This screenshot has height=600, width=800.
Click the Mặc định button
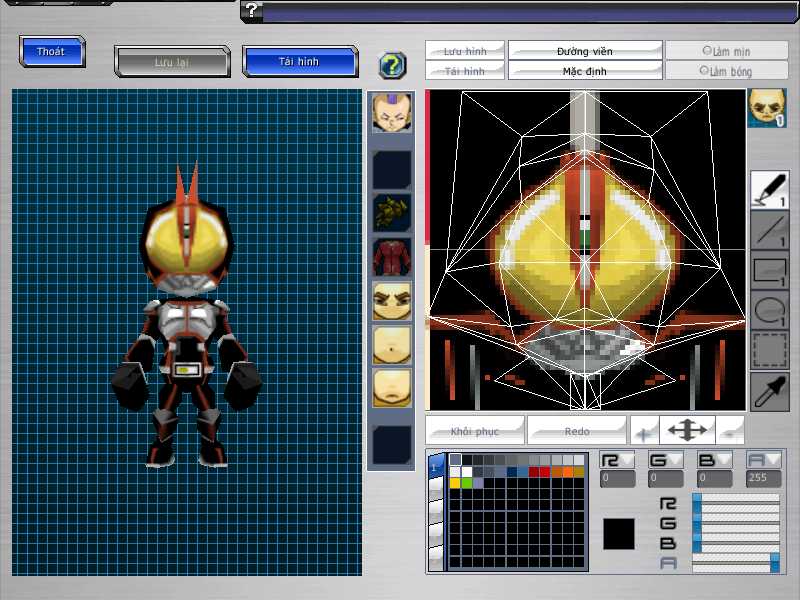pos(585,71)
